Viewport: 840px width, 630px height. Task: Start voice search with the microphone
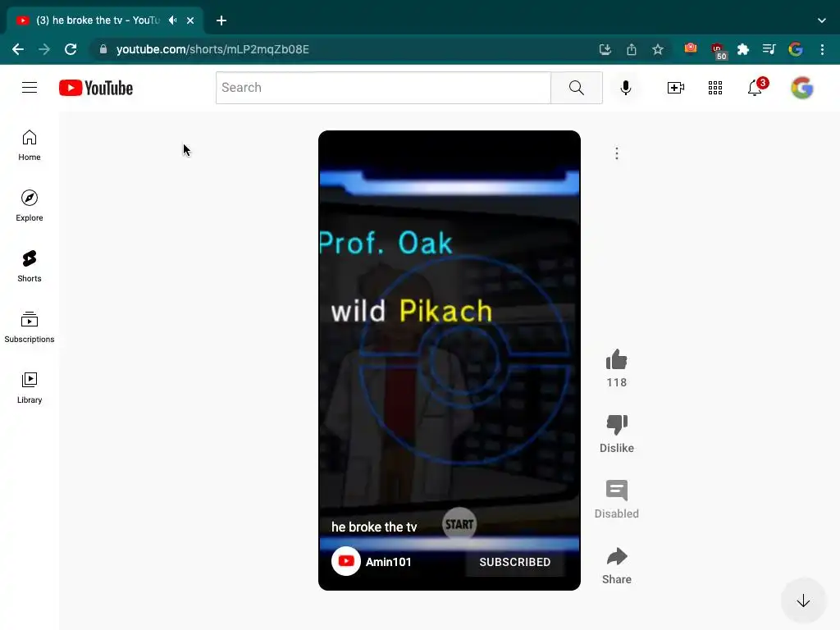click(x=626, y=88)
